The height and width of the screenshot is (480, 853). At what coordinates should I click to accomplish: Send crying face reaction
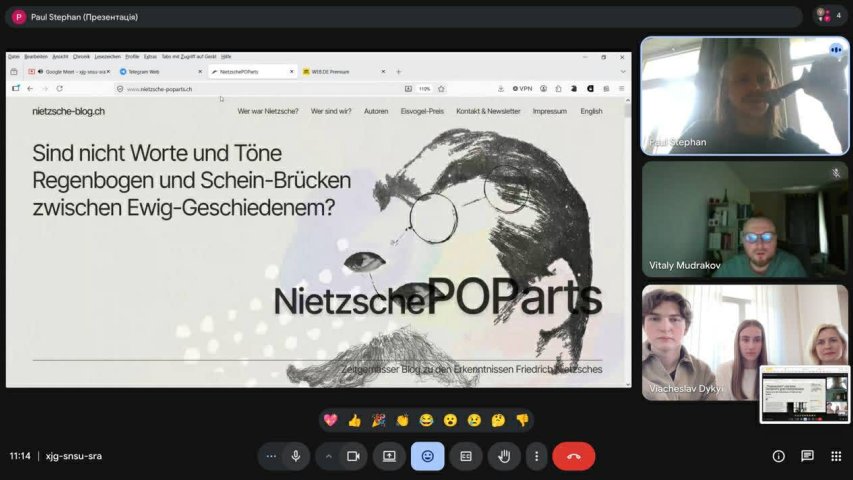[x=474, y=420]
